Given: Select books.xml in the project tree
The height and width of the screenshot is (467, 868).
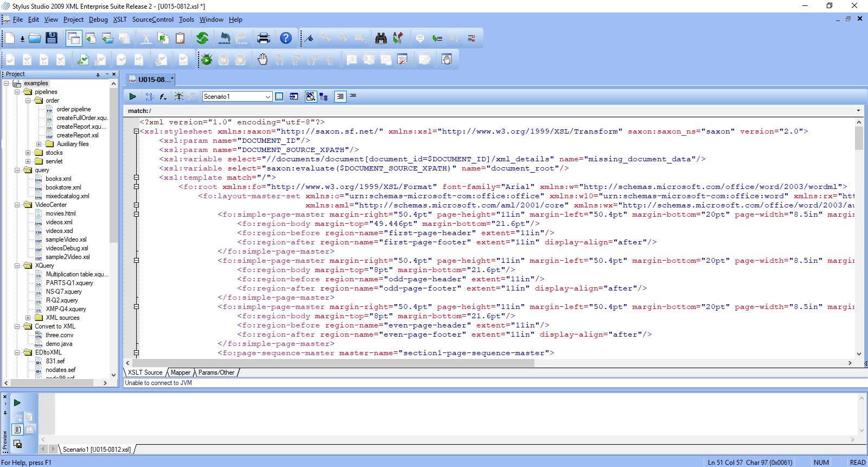Looking at the screenshot, I should tap(58, 179).
